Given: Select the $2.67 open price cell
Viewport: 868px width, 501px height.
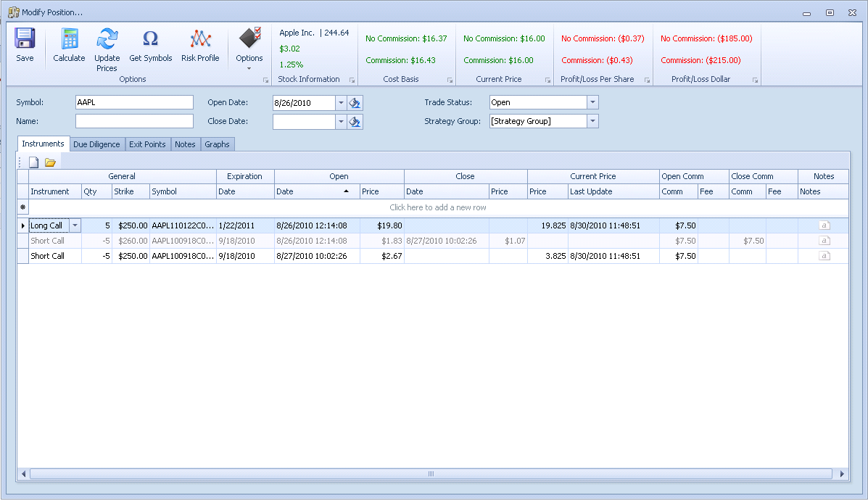Looking at the screenshot, I should [382, 256].
